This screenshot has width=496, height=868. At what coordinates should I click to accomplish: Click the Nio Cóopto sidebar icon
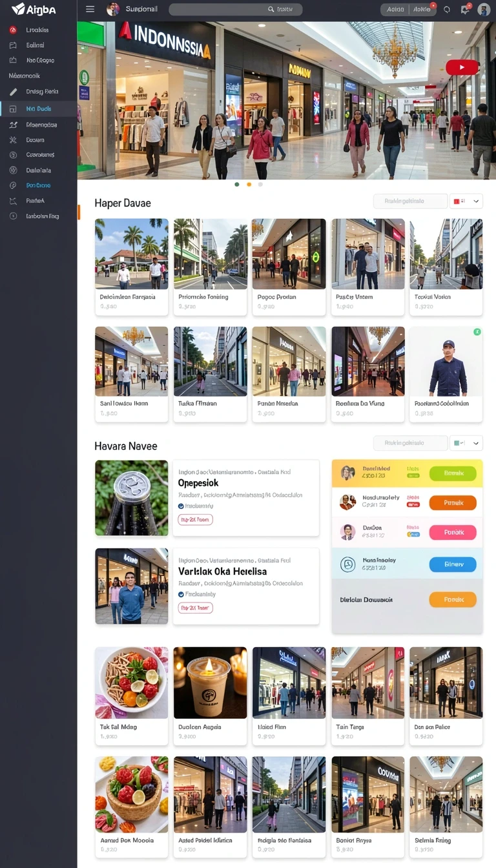[13, 60]
